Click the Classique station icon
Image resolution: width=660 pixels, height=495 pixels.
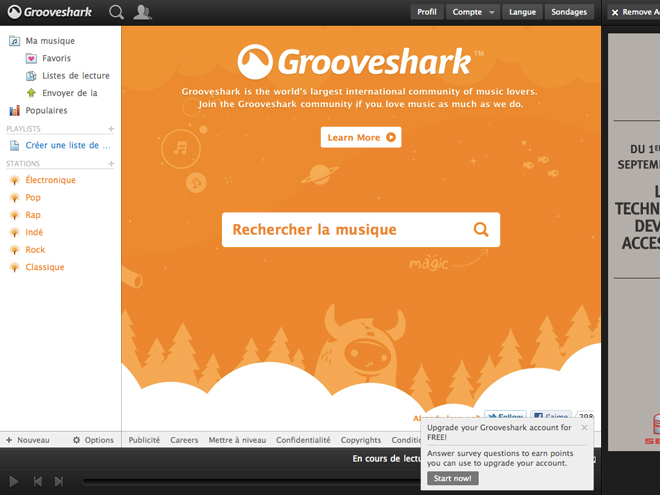pyautogui.click(x=14, y=267)
